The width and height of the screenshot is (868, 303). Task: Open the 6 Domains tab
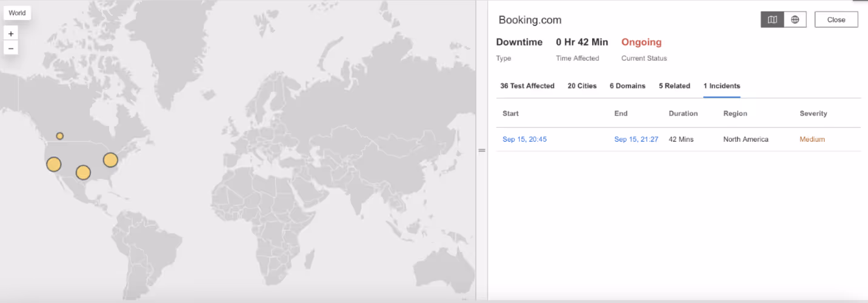click(627, 86)
